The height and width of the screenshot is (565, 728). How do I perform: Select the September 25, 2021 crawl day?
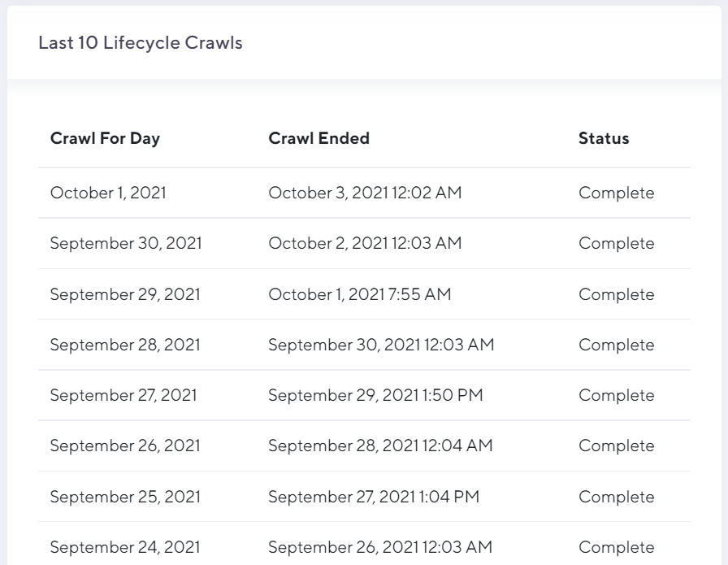click(125, 497)
